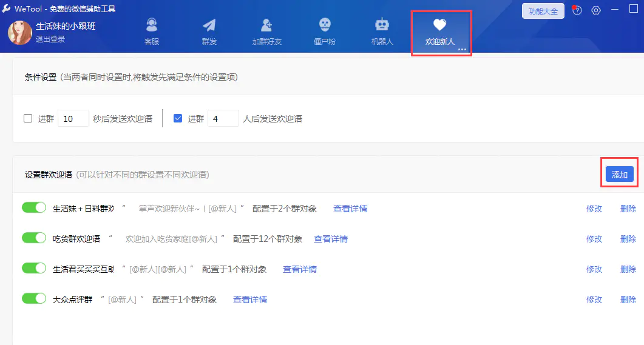Click 删除 for 生活妹+日料群 row
644x345 pixels.
point(628,209)
